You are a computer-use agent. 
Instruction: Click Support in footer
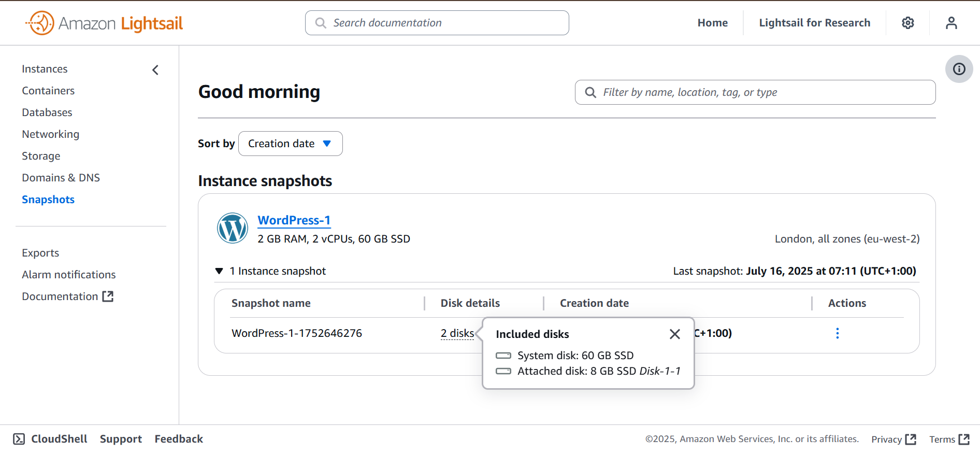tap(121, 439)
